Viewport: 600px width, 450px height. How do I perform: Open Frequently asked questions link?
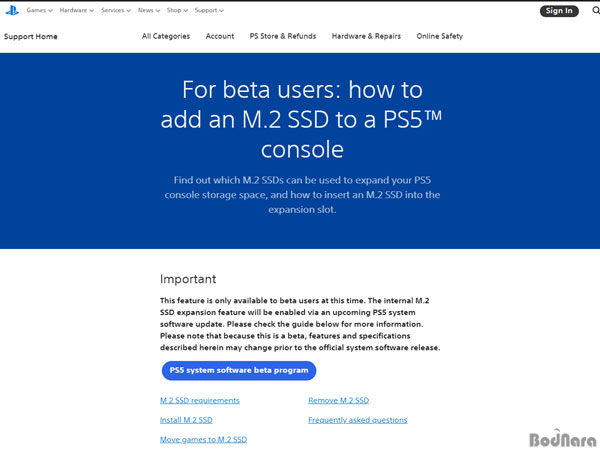pyautogui.click(x=358, y=420)
